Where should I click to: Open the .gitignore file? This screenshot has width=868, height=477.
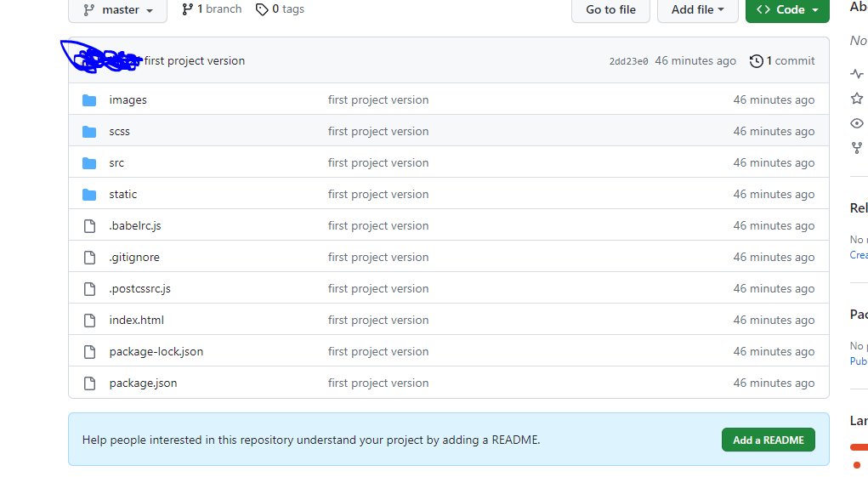134,258
